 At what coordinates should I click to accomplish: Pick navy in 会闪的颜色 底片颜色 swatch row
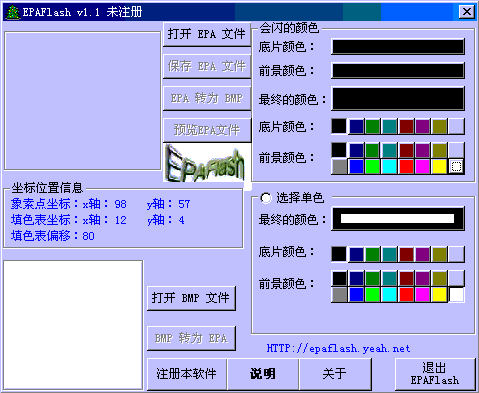[x=356, y=126]
